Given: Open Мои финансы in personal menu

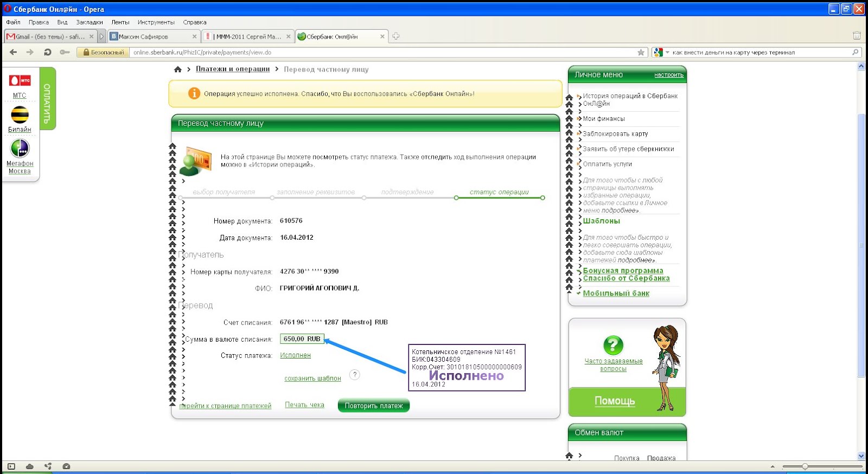Looking at the screenshot, I should pos(604,119).
